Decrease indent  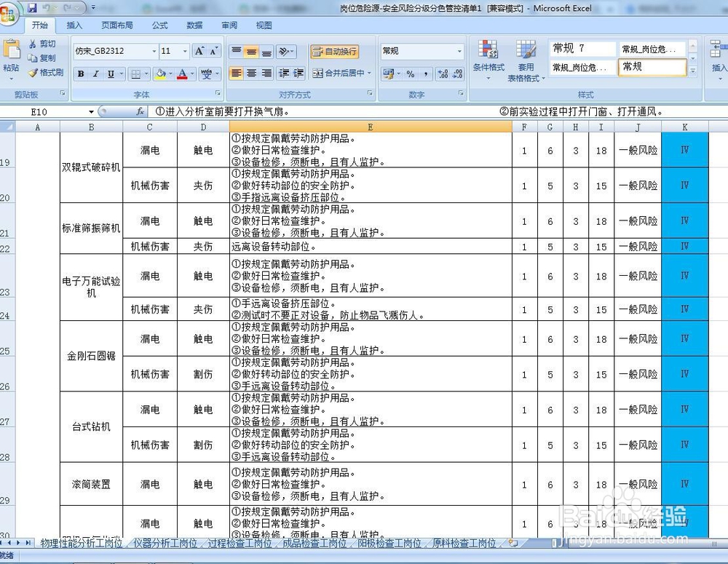pyautogui.click(x=283, y=74)
